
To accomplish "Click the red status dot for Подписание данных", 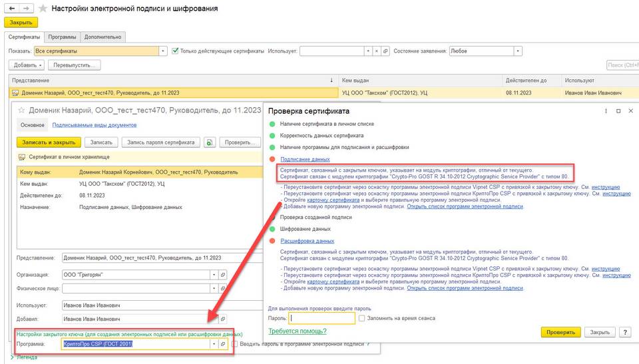I will coord(272,159).
